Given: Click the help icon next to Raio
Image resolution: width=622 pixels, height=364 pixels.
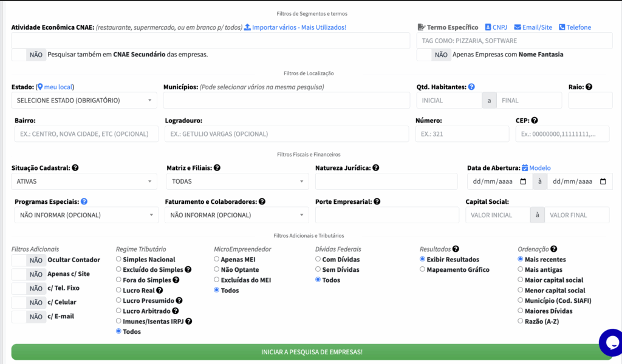Looking at the screenshot, I should [589, 87].
